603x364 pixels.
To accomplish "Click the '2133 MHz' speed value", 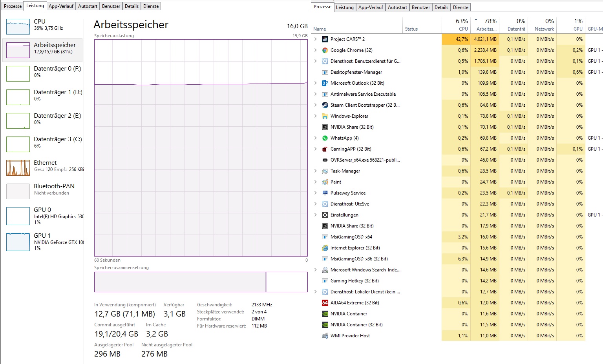I will [262, 305].
